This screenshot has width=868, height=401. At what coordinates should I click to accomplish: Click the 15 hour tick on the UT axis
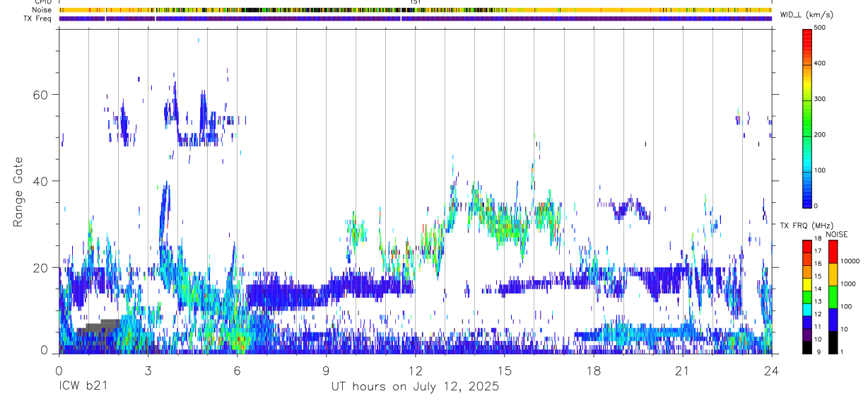505,369
